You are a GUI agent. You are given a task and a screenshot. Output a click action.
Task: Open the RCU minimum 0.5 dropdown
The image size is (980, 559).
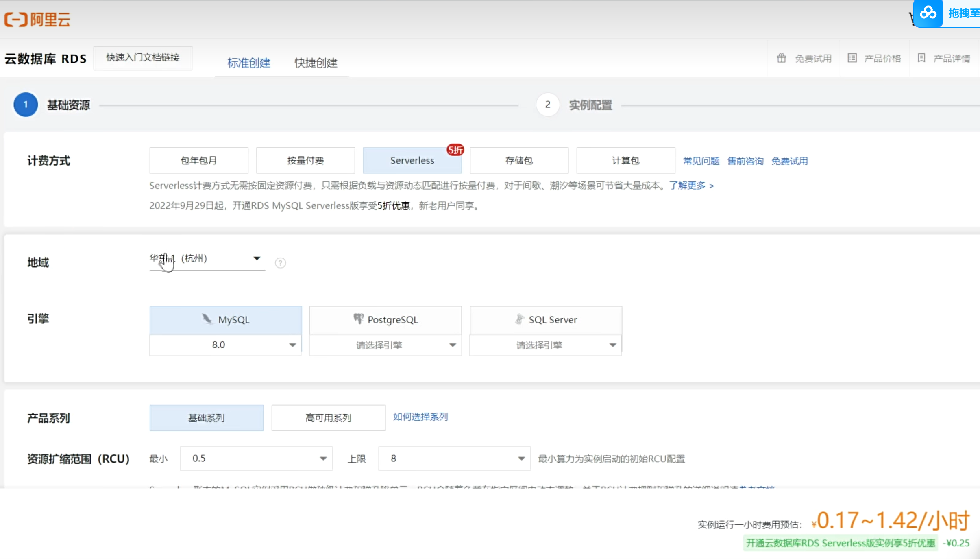tap(256, 459)
